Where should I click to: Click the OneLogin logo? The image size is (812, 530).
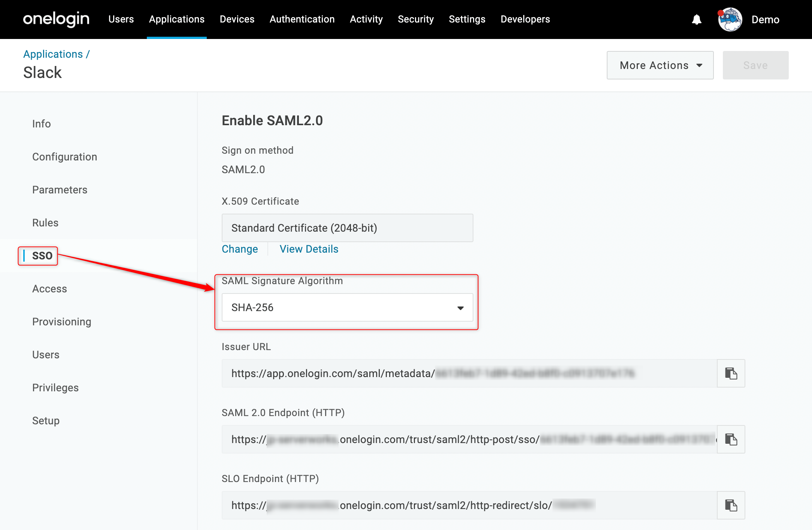pyautogui.click(x=56, y=19)
